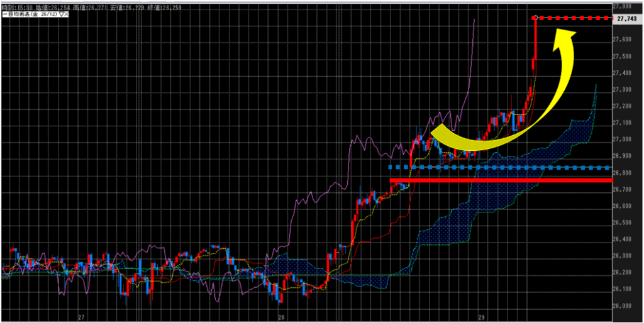Select the small circle marker at the candle peak

(x=534, y=18)
